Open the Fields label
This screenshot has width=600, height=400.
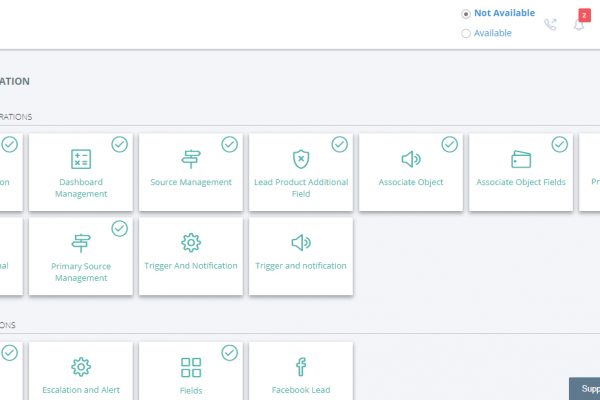coord(191,391)
